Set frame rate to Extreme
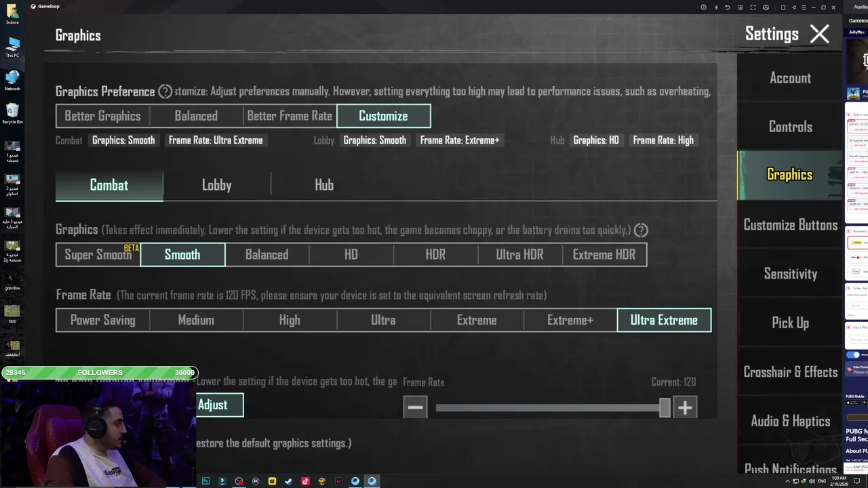This screenshot has width=868, height=488. 477,320
